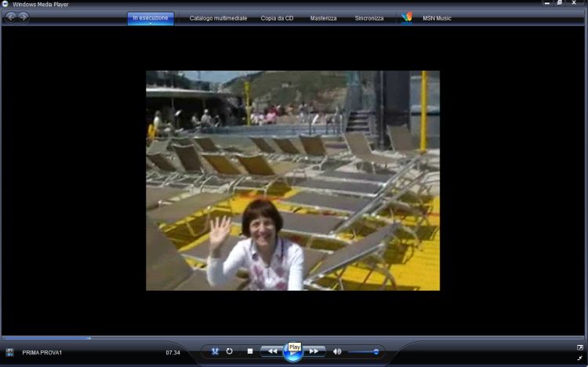
Task: Open the 'MSN Music' online store
Action: (x=437, y=17)
